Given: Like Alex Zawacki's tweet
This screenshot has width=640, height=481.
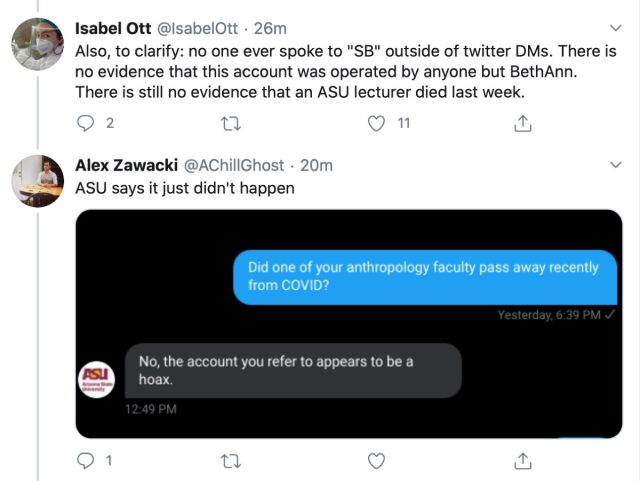Looking at the screenshot, I should [377, 461].
